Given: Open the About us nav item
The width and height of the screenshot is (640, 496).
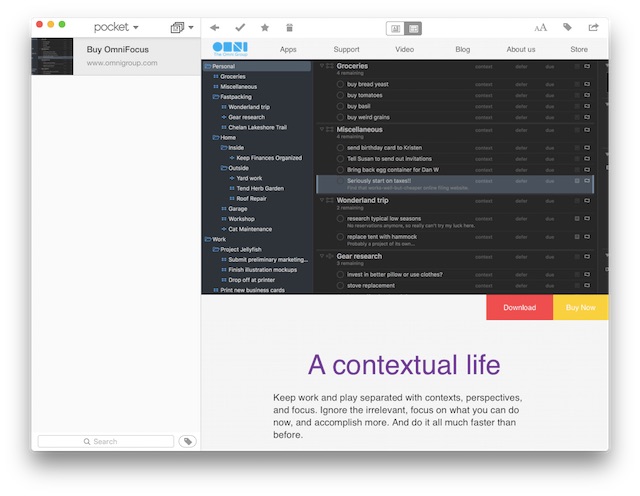Looking at the screenshot, I should (521, 49).
